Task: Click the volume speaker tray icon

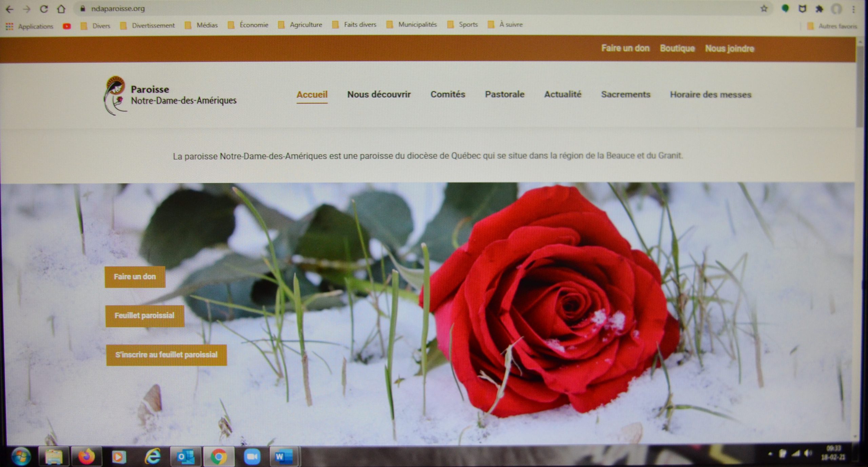Action: coord(808,453)
